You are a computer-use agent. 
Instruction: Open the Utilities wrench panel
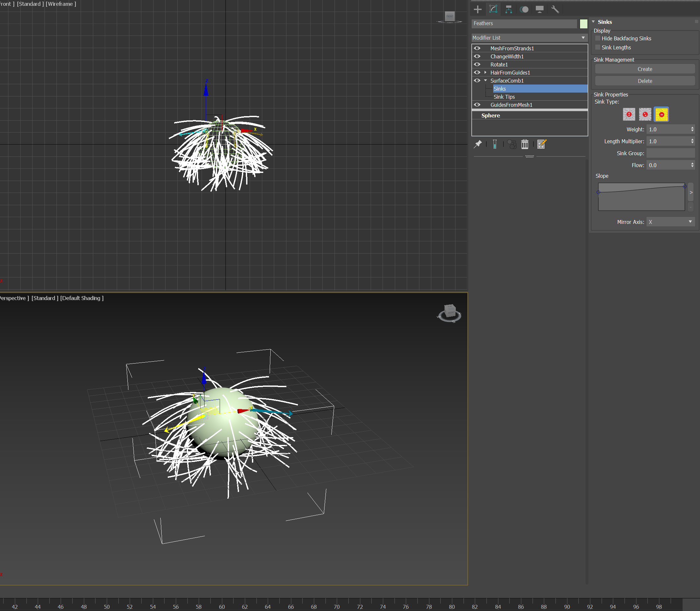pos(555,10)
